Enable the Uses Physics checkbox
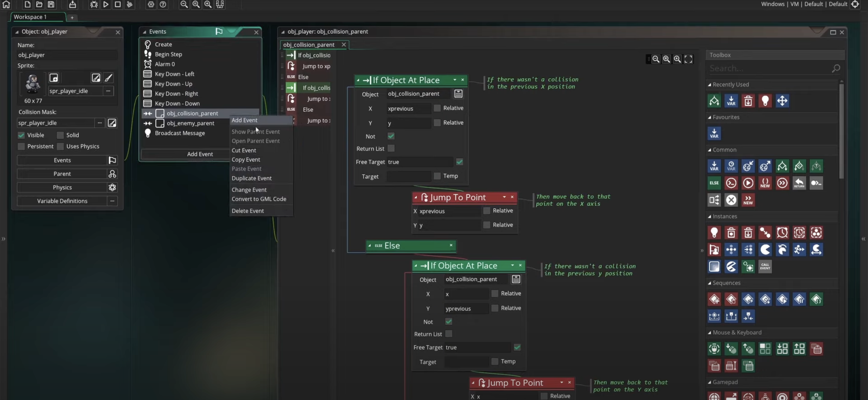The width and height of the screenshot is (868, 400). click(x=60, y=146)
